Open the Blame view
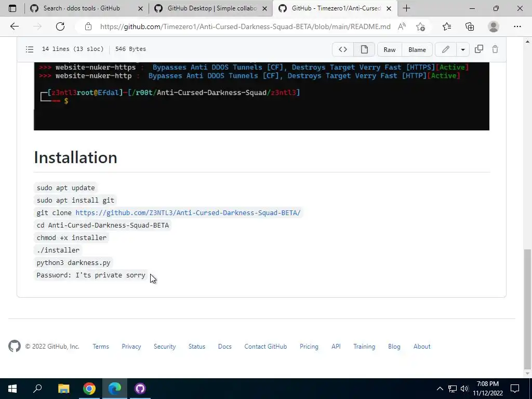This screenshot has height=399, width=532. pyautogui.click(x=417, y=49)
